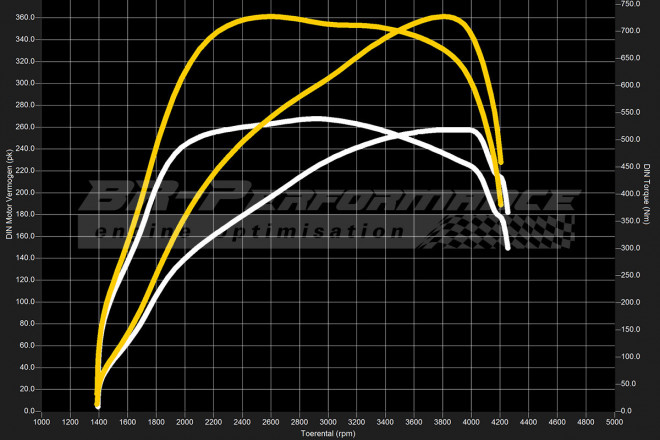This screenshot has height=440, width=660.
Task: Click the DIN Torque (Nm) axis title
Action: pyautogui.click(x=648, y=200)
